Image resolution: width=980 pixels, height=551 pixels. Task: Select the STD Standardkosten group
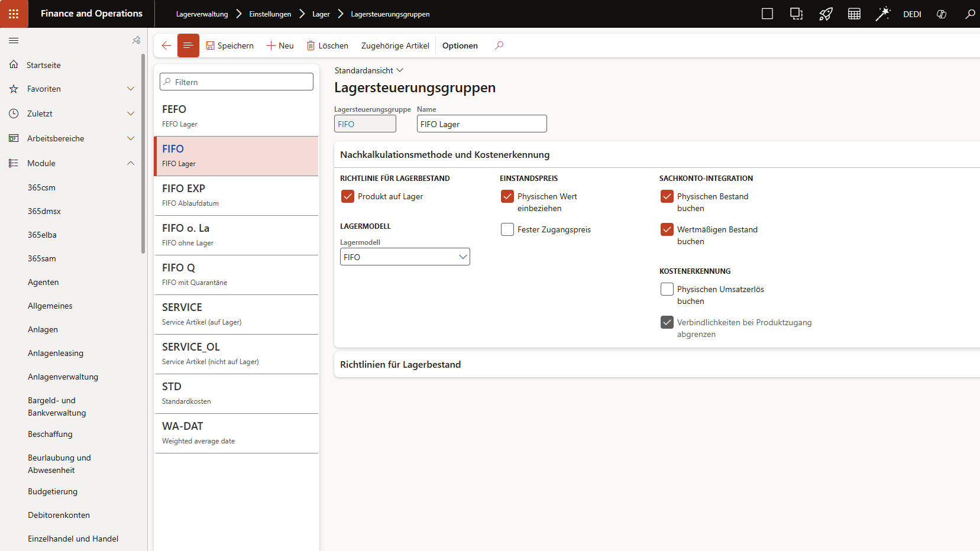click(x=236, y=394)
